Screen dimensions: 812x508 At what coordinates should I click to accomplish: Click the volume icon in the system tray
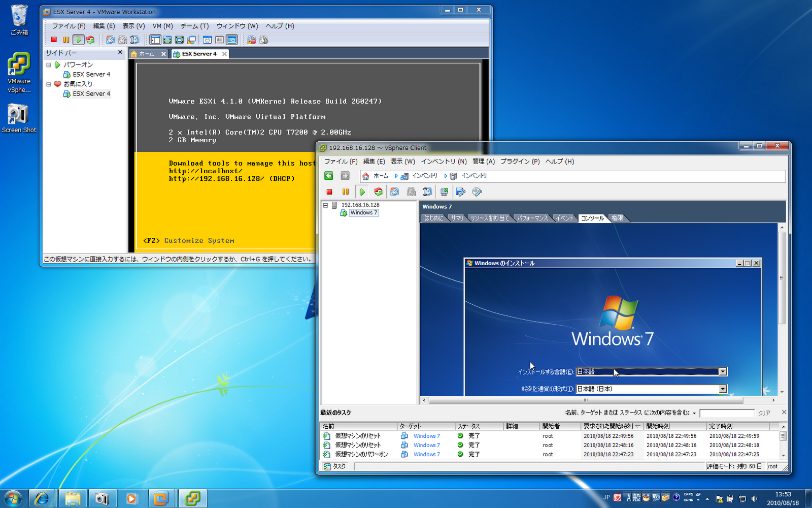754,499
